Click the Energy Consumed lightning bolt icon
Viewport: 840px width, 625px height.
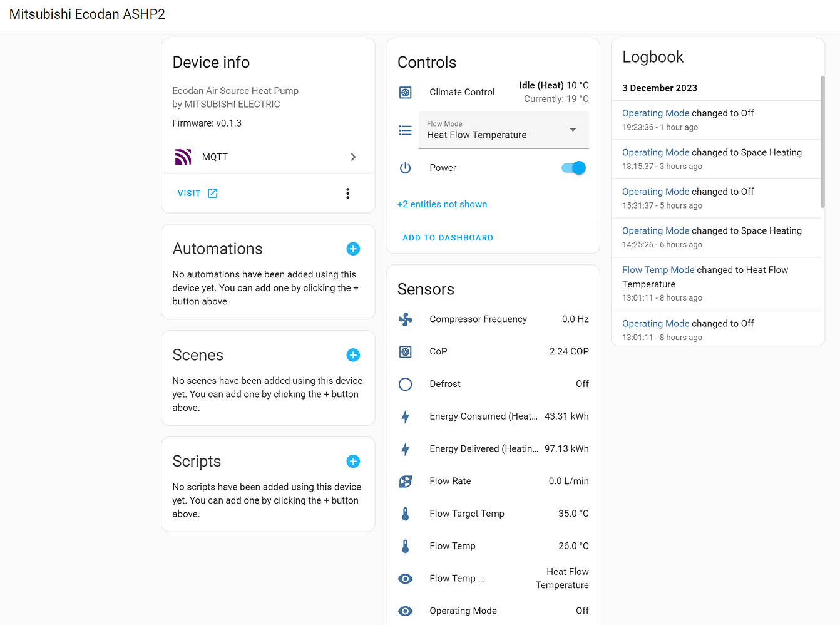pos(406,416)
